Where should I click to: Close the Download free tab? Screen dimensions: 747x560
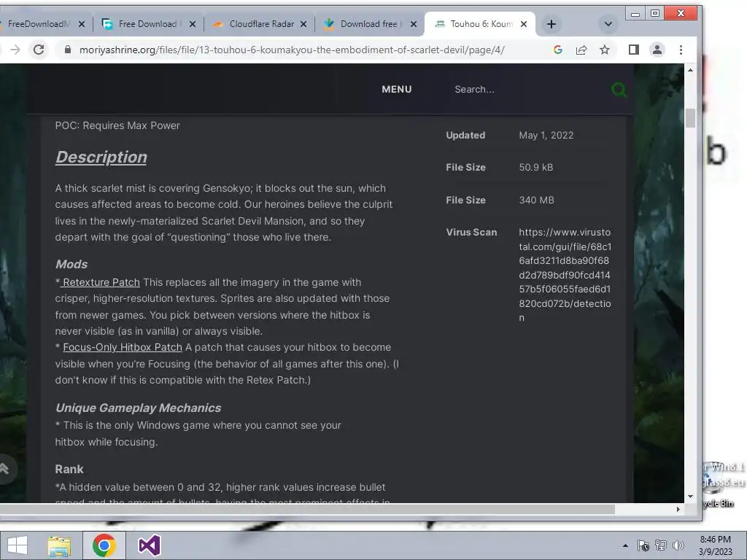(414, 24)
